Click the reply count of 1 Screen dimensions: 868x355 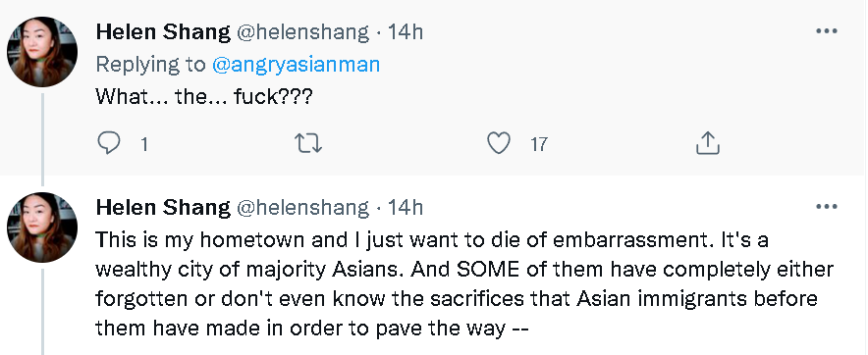point(144,145)
